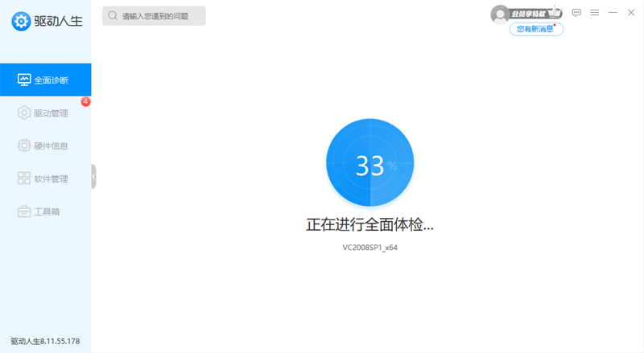Image resolution: width=644 pixels, height=353 pixels.
Task: Click the user avatar icon
Action: pyautogui.click(x=500, y=14)
